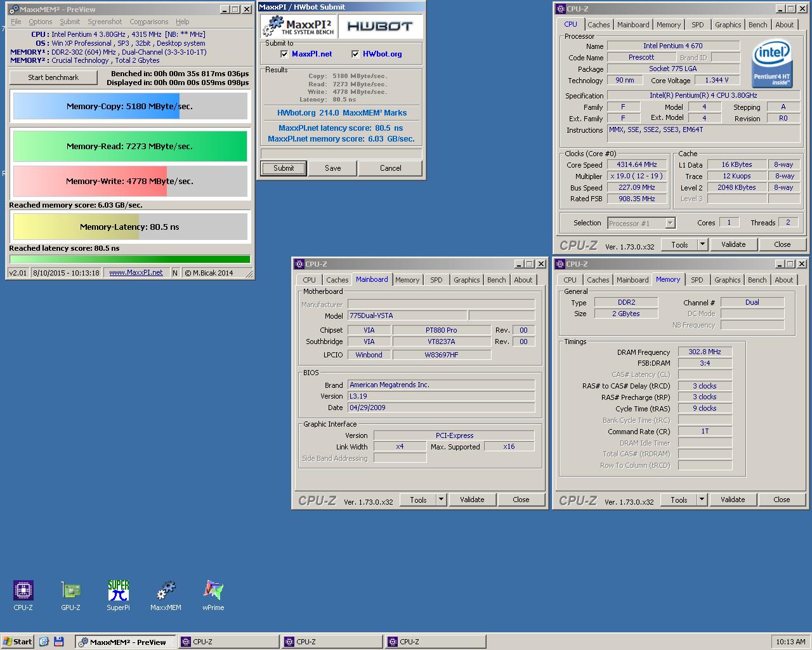
Task: Click the HWBOT logo banner
Action: point(379,27)
